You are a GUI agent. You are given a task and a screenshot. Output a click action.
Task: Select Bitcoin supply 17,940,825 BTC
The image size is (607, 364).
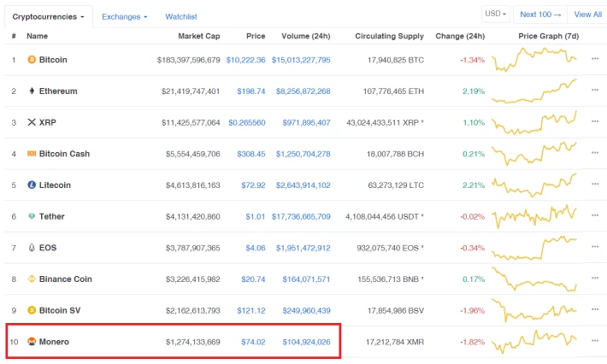[396, 60]
